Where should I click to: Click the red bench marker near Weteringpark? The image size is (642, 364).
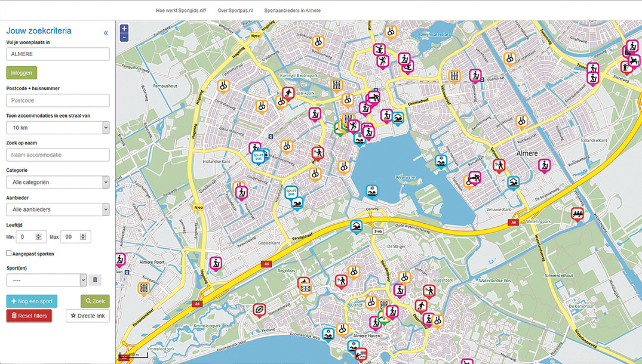pos(576,214)
